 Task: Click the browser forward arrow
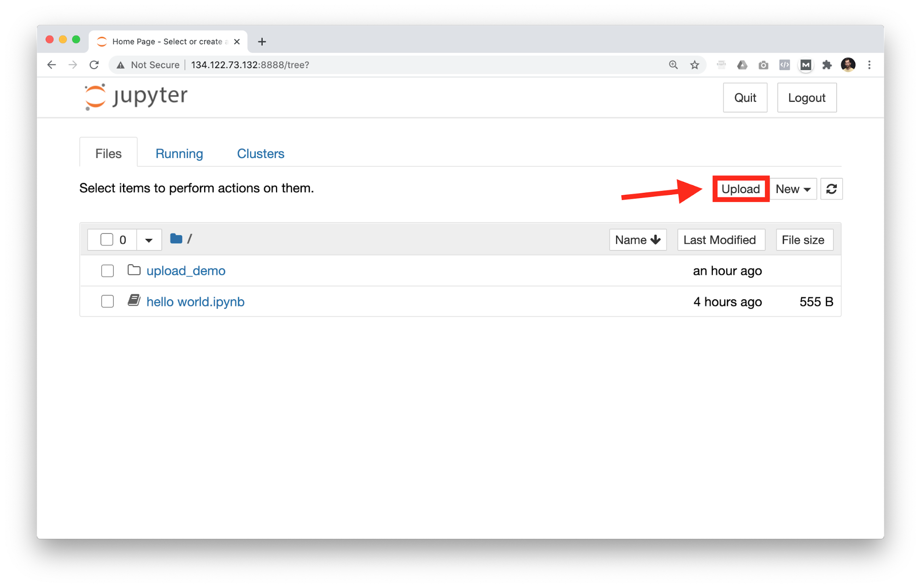(x=73, y=65)
